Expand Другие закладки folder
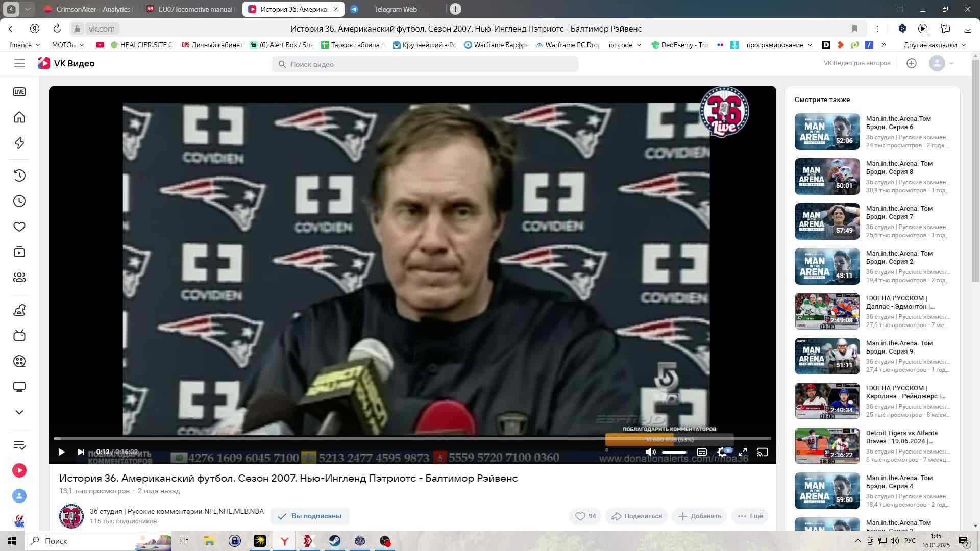The image size is (980, 551). click(x=935, y=45)
